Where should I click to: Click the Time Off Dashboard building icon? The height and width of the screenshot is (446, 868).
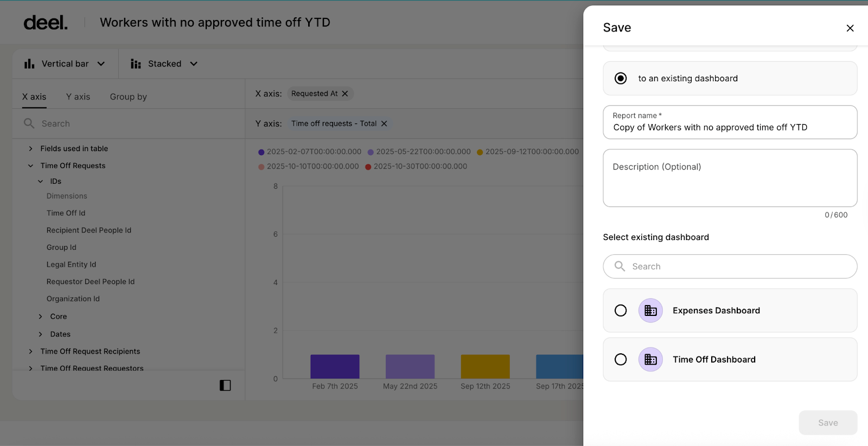tap(650, 359)
